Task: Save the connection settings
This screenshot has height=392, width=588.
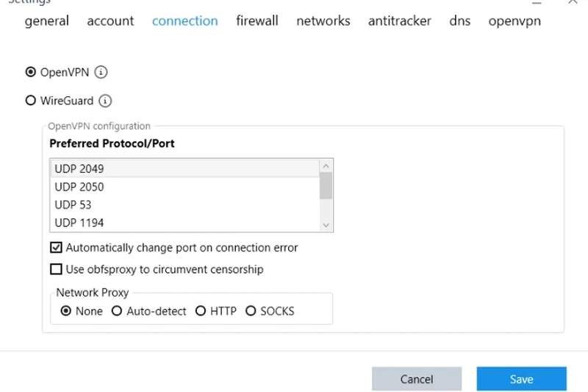Action: [521, 379]
